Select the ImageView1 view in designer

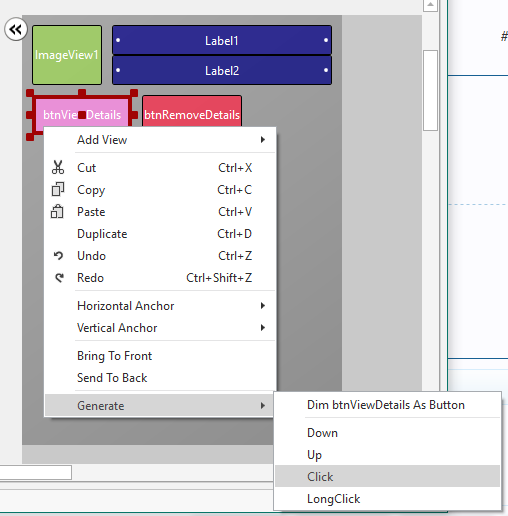67,55
